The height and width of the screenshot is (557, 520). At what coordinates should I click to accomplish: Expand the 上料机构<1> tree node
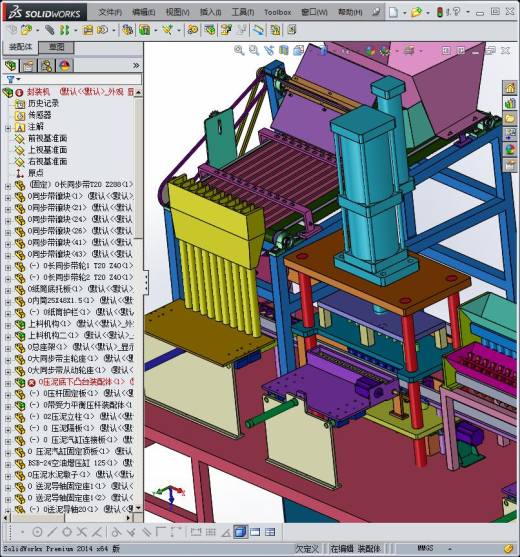[x=7, y=325]
